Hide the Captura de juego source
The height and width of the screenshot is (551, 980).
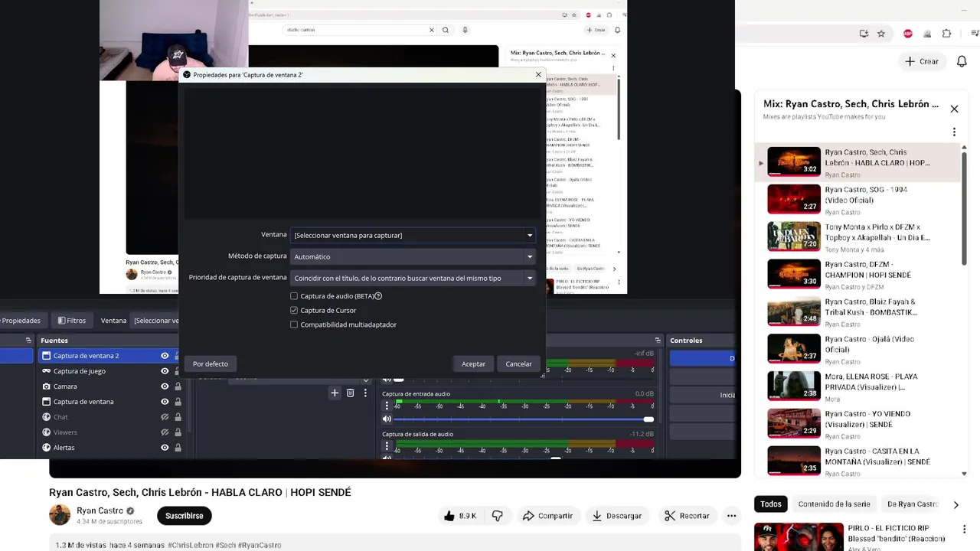pyautogui.click(x=165, y=371)
